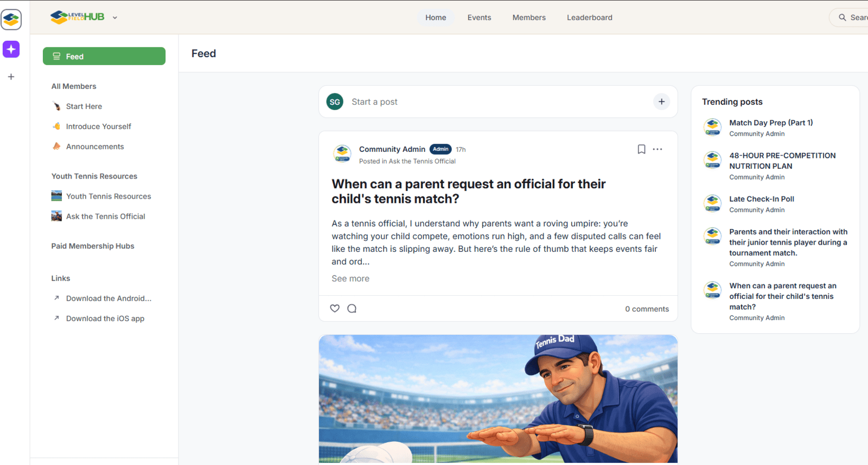Open the purple sparkle icon in left rail
Screen dimensions: 868x465
11,49
